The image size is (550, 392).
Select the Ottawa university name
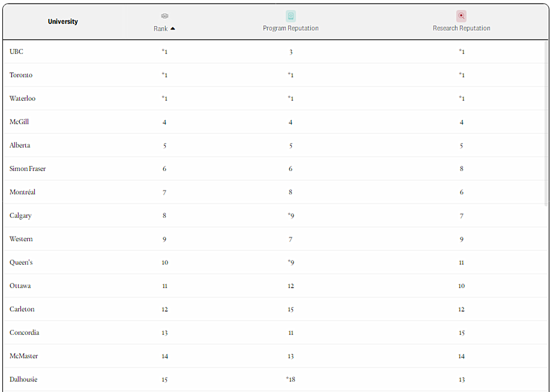(x=20, y=286)
